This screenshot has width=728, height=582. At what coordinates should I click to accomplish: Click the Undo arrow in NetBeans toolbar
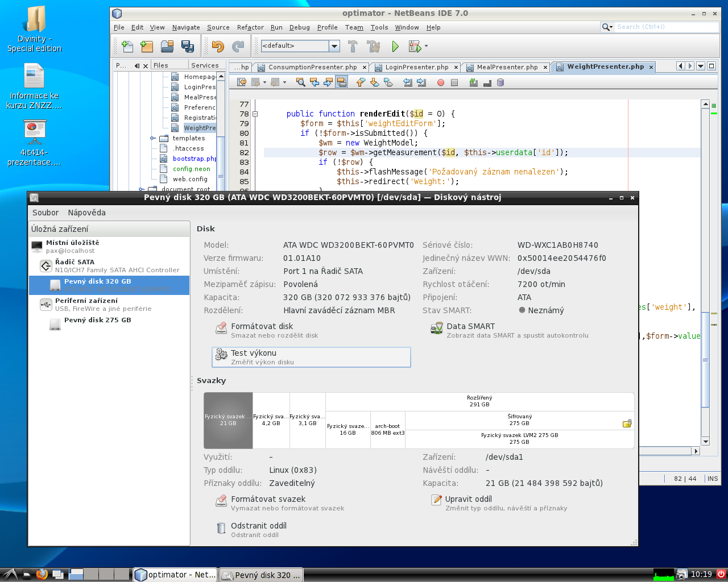pos(218,47)
